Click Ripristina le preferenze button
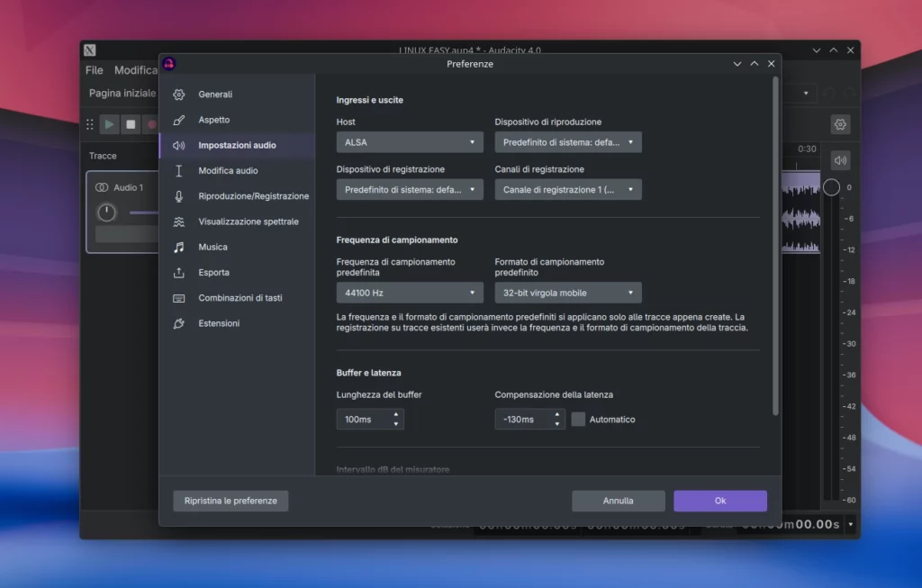The image size is (922, 588). 230,501
